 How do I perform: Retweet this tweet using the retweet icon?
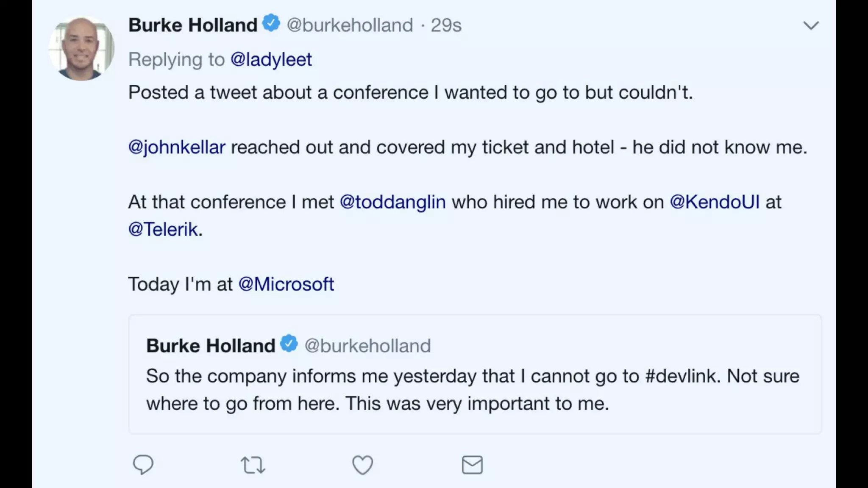pyautogui.click(x=253, y=465)
